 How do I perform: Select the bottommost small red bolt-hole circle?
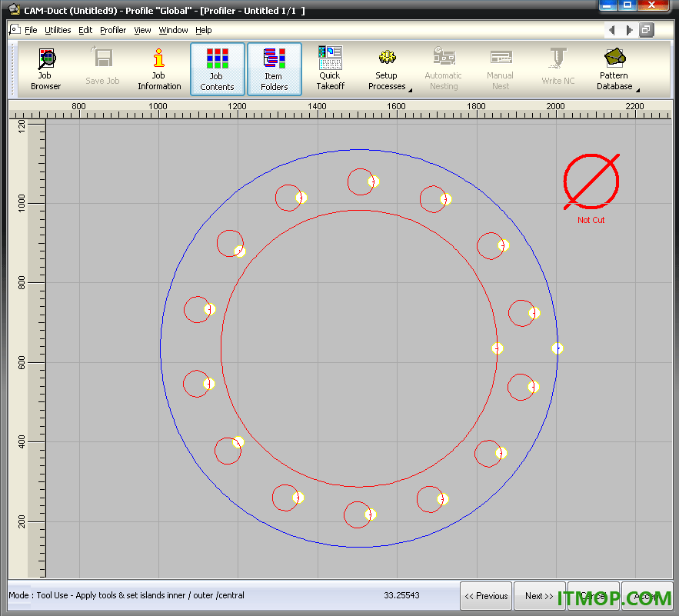click(358, 514)
